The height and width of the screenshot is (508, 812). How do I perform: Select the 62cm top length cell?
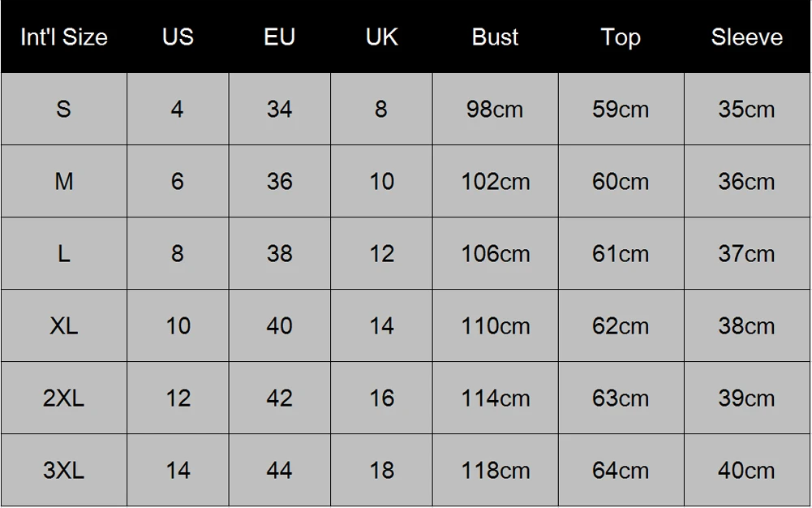(621, 325)
